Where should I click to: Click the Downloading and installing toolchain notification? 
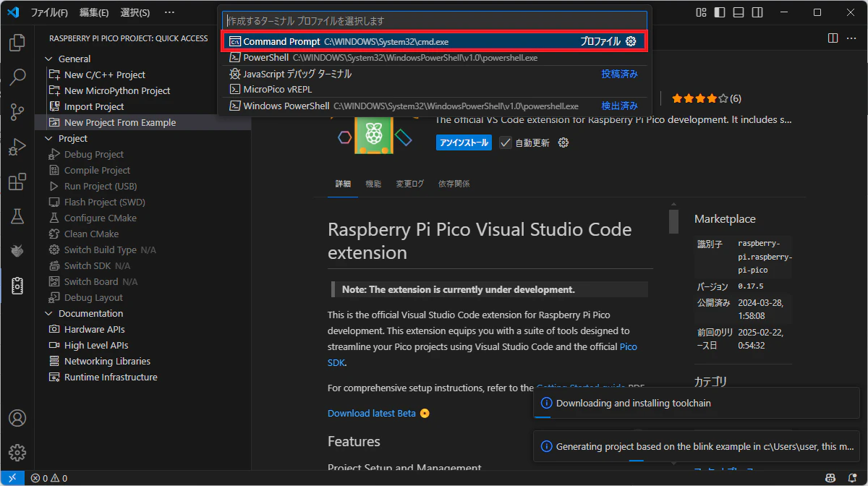pos(698,403)
